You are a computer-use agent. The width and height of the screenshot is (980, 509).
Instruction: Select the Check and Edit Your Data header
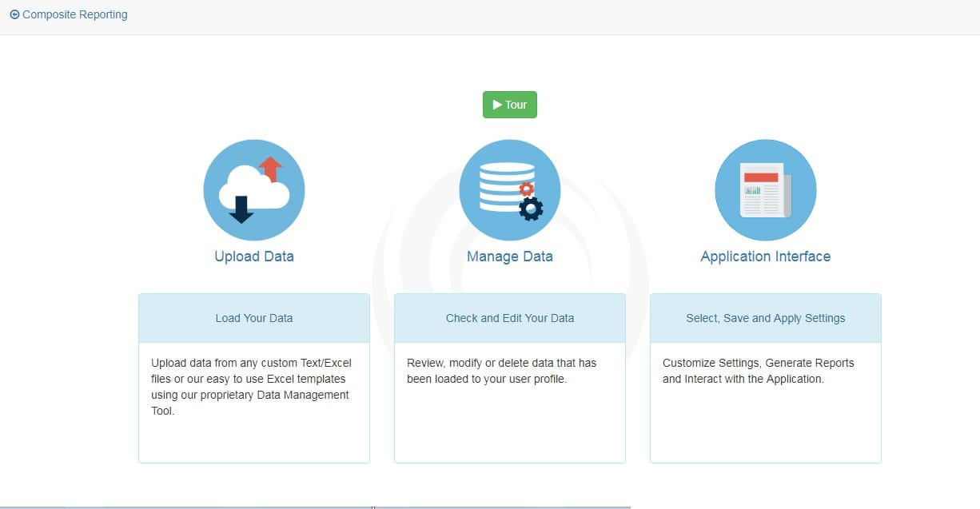point(510,318)
